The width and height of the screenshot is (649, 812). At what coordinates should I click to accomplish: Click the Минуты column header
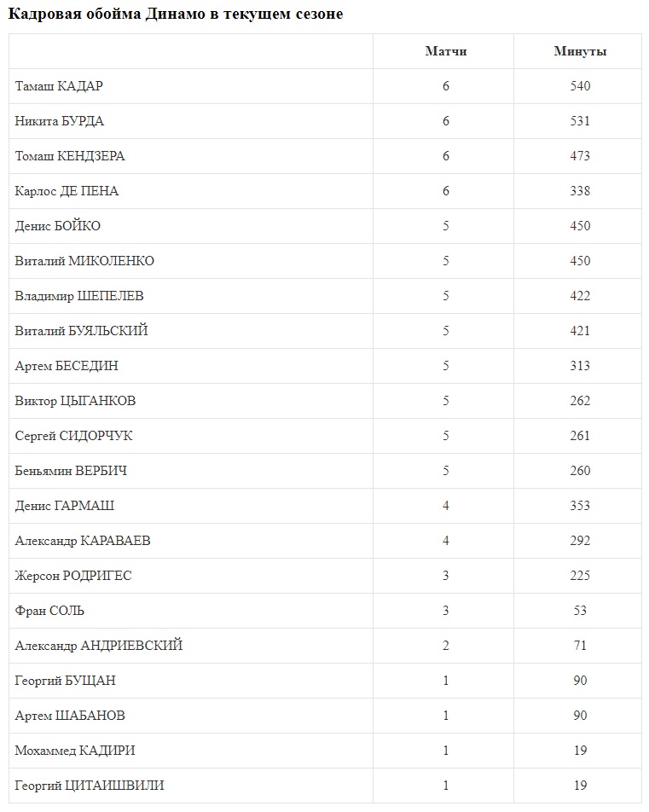point(580,51)
